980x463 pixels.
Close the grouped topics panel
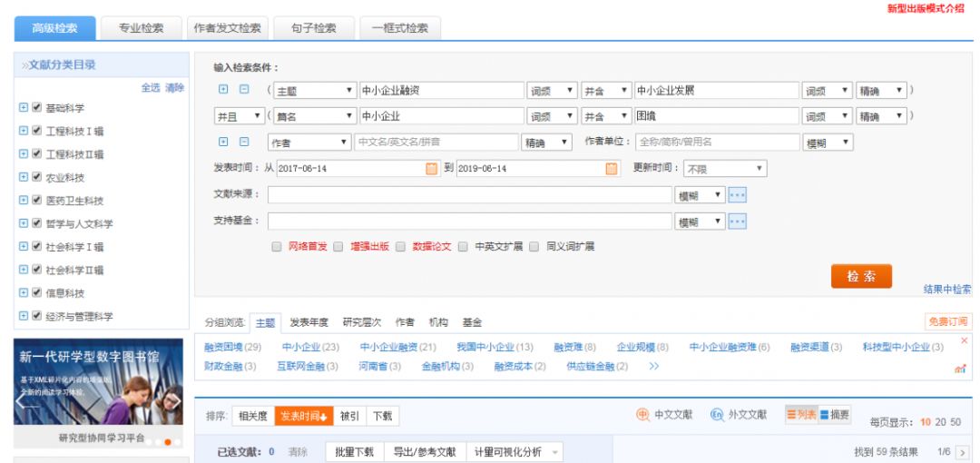coord(965,340)
